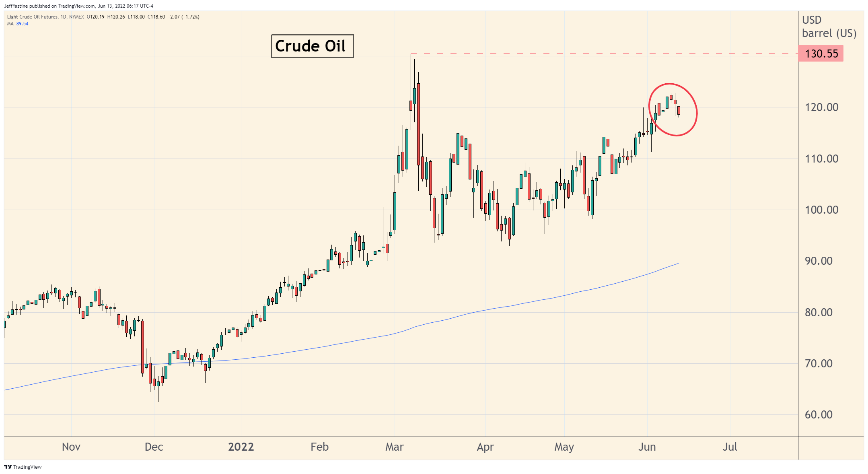Click the 100.00 price axis label

coord(821,210)
